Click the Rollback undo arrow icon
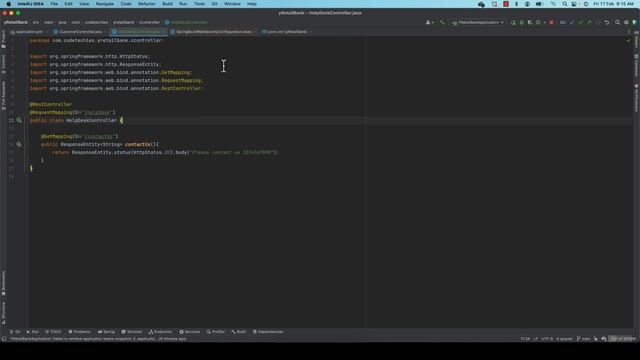Screen dimensions: 640x360 (x=607, y=22)
